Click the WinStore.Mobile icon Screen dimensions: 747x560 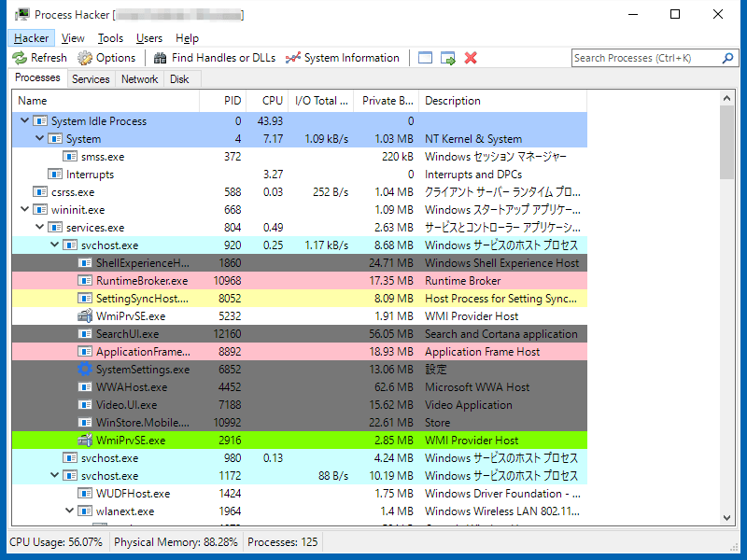coord(85,423)
